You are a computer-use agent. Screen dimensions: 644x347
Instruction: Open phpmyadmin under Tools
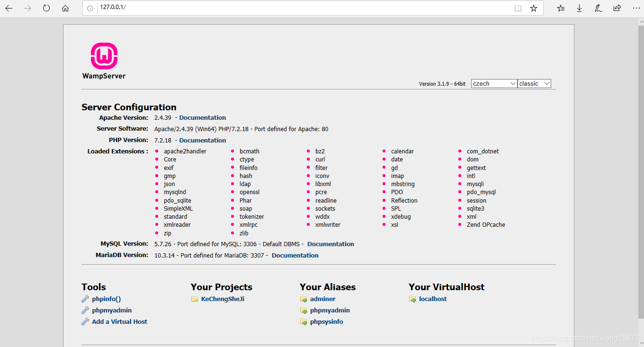point(112,310)
